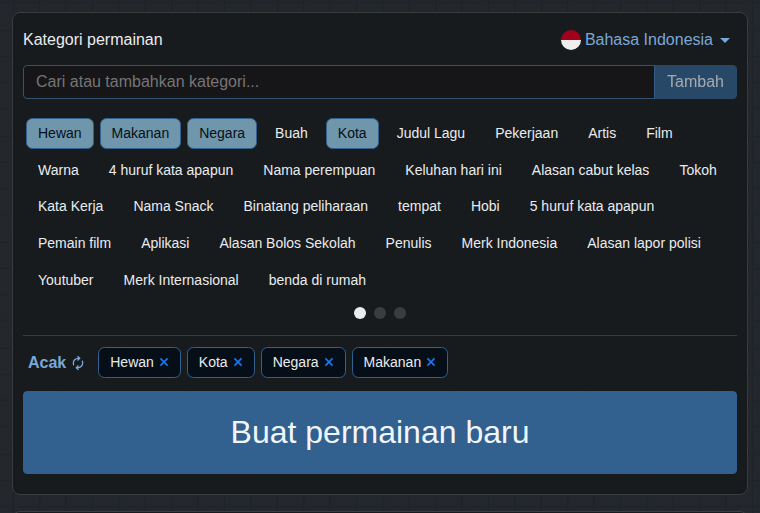Select the Kata Kerja category
The height and width of the screenshot is (513, 760).
tap(71, 207)
